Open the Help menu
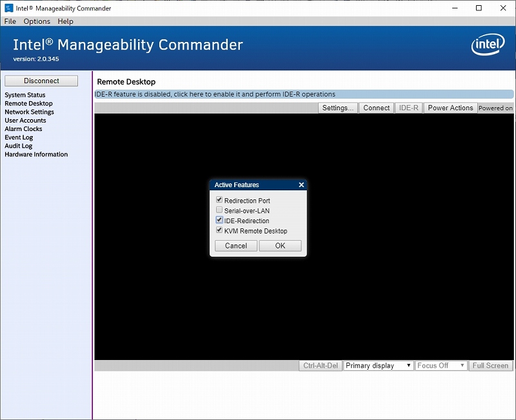The width and height of the screenshot is (516, 420). [x=66, y=21]
